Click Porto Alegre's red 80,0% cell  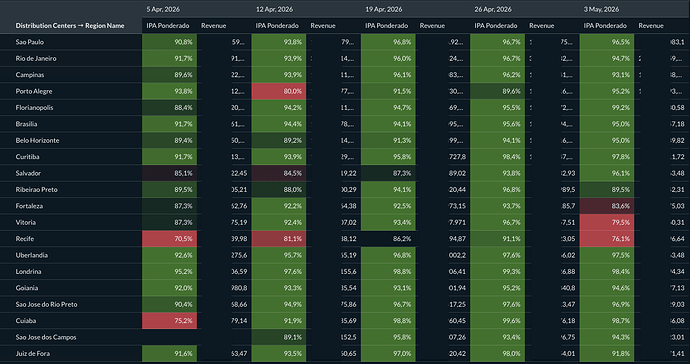pyautogui.click(x=279, y=91)
